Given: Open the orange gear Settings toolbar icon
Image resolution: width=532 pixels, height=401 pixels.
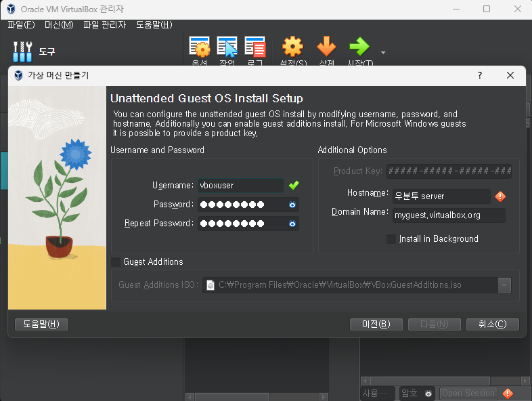Looking at the screenshot, I should (293, 47).
